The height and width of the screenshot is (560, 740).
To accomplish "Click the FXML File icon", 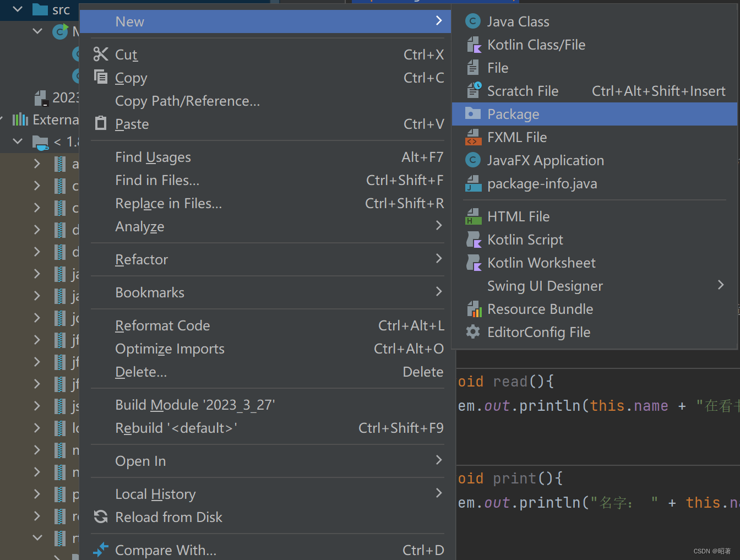I will pyautogui.click(x=474, y=137).
